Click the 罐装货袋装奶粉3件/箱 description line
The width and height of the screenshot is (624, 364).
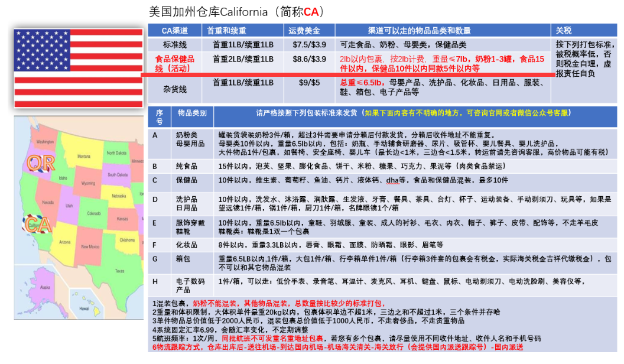pos(356,135)
